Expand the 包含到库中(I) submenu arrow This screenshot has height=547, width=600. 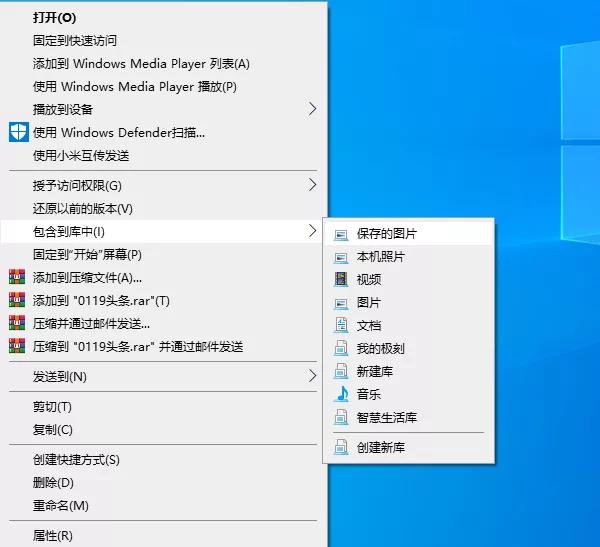tap(313, 231)
